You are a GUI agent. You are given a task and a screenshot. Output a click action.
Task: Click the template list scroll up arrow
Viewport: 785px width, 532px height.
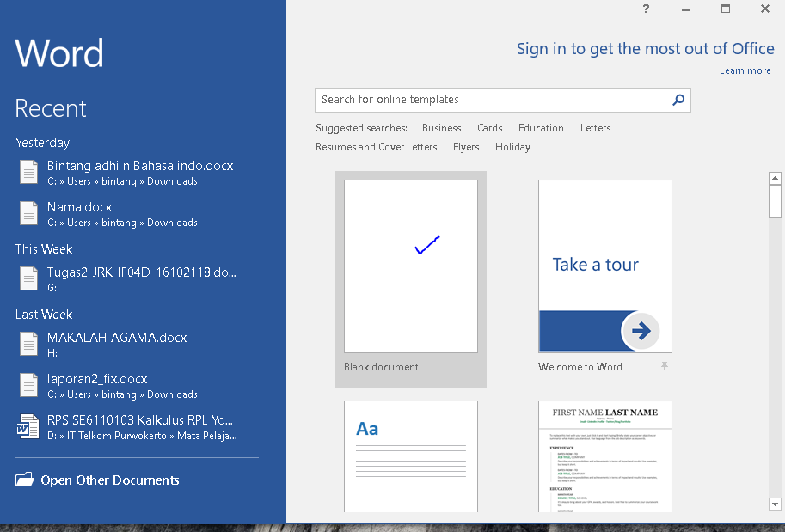(x=775, y=178)
